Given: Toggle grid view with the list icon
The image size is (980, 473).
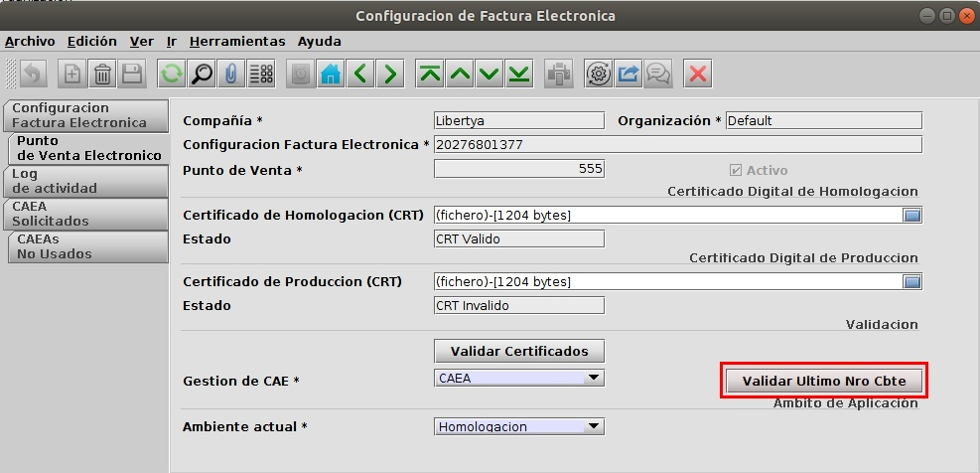Looking at the screenshot, I should [x=261, y=75].
